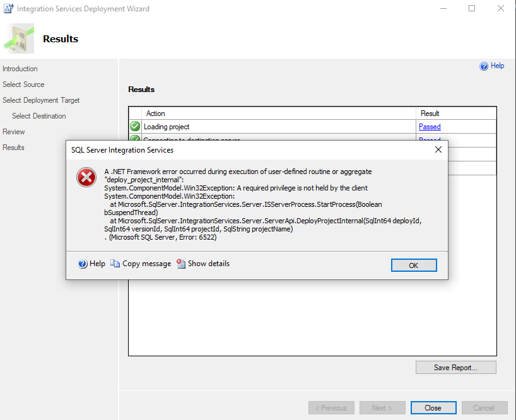The width and height of the screenshot is (516, 420).
Task: Click the Deployment Wizard logo in the header
Action: coord(18,38)
